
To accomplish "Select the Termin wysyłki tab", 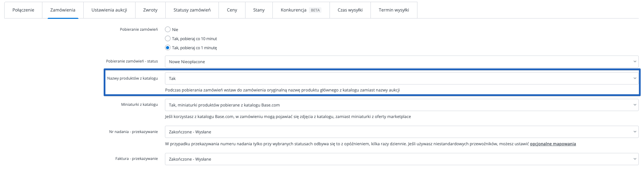I will [394, 10].
